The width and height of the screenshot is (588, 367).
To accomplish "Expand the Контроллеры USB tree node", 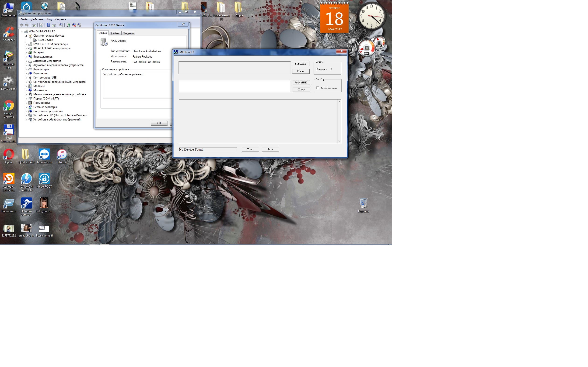I will [26, 78].
